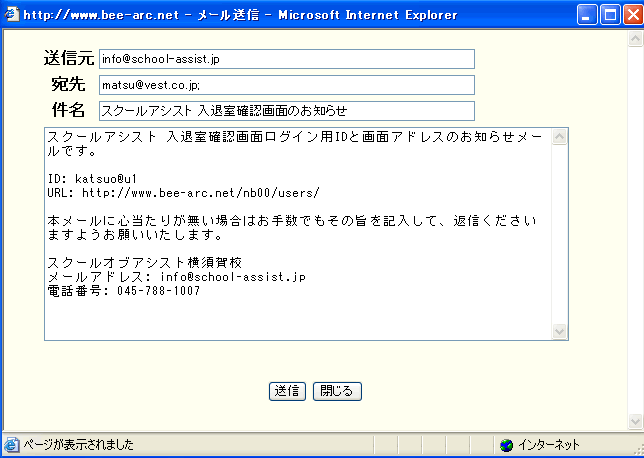Click the 送信元 label
644x458 pixels.
69,58
